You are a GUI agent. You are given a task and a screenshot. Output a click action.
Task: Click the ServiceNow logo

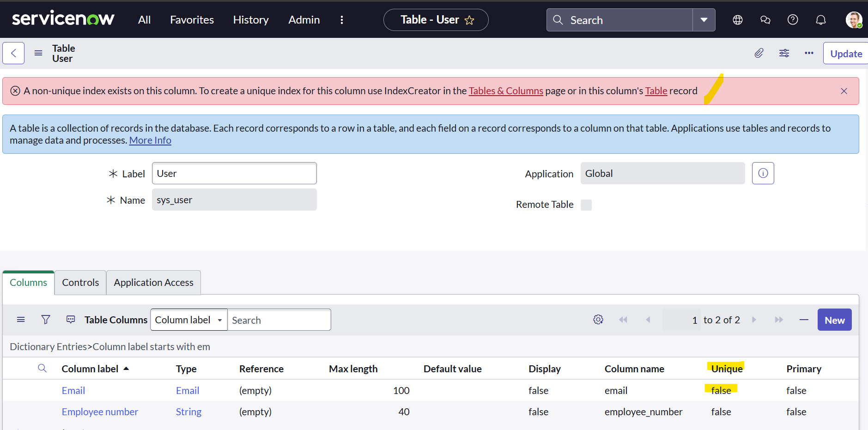point(63,19)
